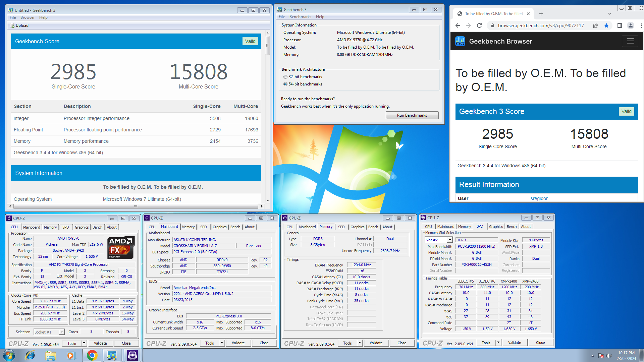Click Run Benchmarks button
The image size is (644, 362).
tap(412, 115)
